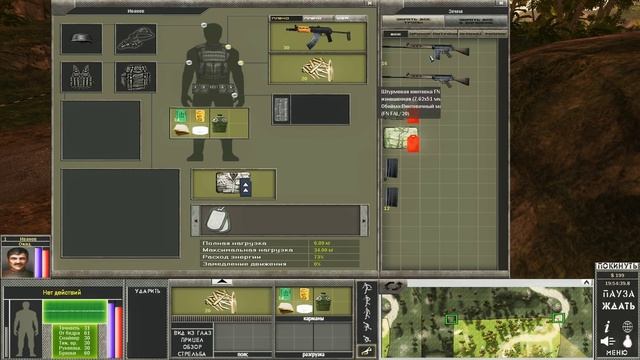Open the first tab above the AK slot
Viewport: 640px width, 360px height.
click(286, 18)
